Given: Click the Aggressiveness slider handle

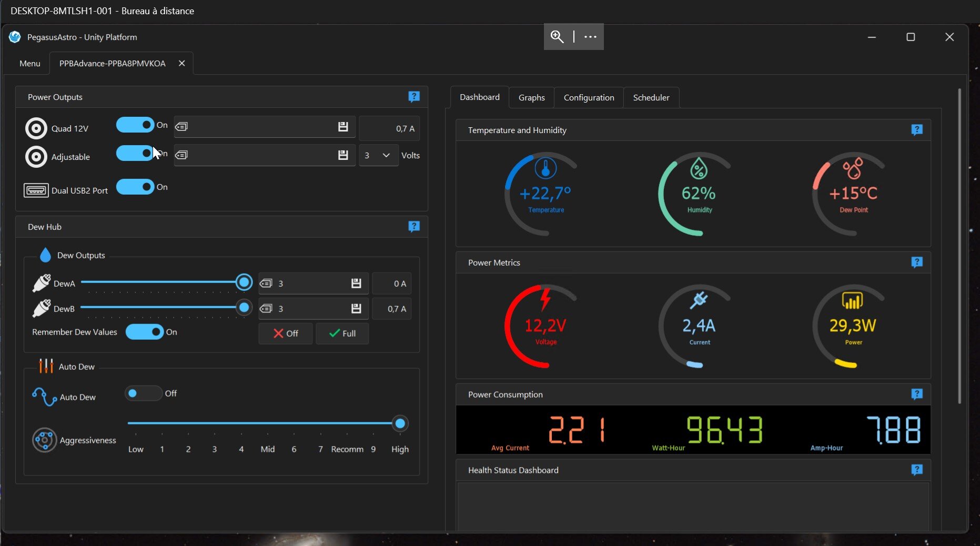Looking at the screenshot, I should tap(400, 423).
